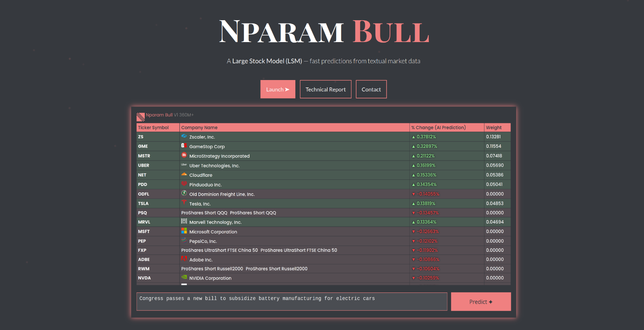Click the GameStop company logo icon

tap(184, 146)
